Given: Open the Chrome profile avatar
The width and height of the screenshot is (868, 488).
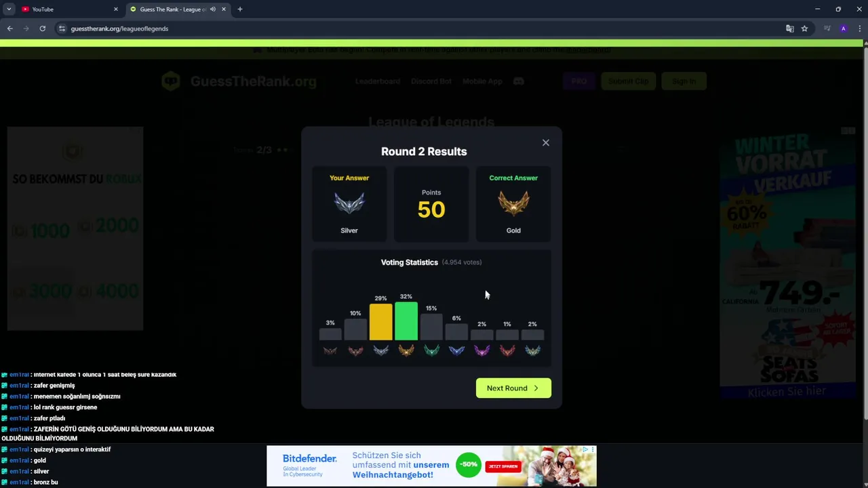Looking at the screenshot, I should tap(844, 28).
